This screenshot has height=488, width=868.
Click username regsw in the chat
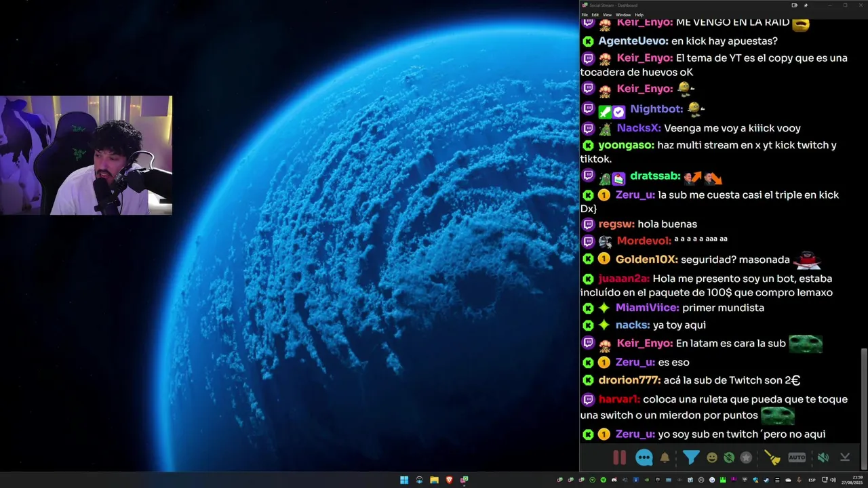(616, 224)
